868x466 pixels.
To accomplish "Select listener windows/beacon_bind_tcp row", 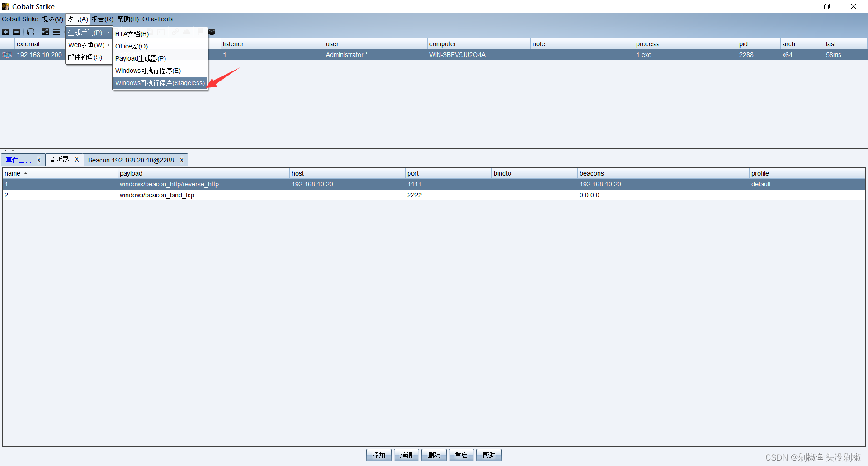I will (434, 195).
